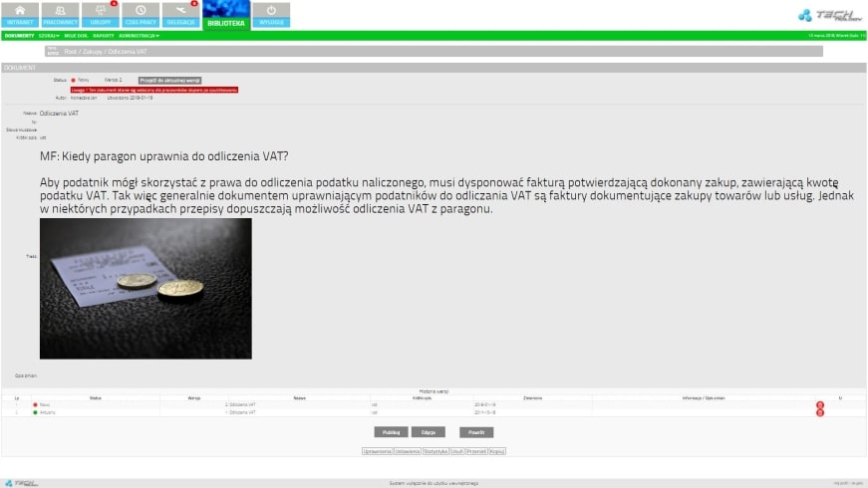Select the Biblioteka module tile
Image resolution: width=868 pixels, height=488 pixels.
(x=226, y=15)
